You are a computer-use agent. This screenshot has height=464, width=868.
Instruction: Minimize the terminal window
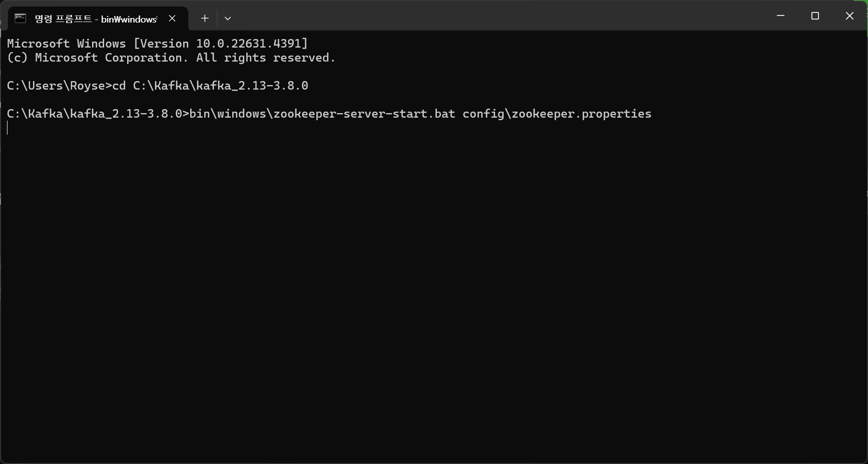[780, 16]
